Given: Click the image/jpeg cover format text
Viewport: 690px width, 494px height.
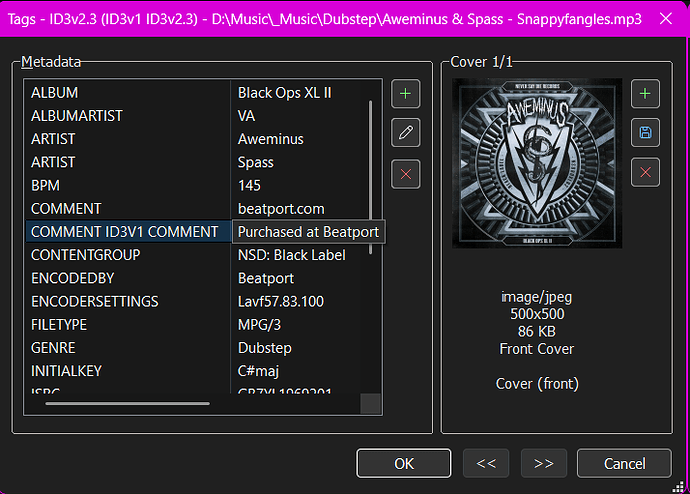Looking at the screenshot, I should tap(536, 297).
